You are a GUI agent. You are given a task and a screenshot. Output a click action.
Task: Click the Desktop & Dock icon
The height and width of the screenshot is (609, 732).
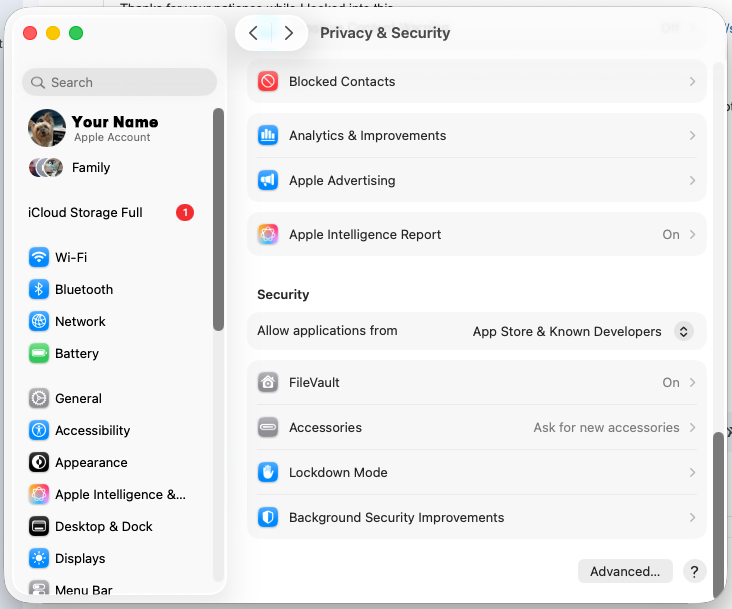(39, 526)
